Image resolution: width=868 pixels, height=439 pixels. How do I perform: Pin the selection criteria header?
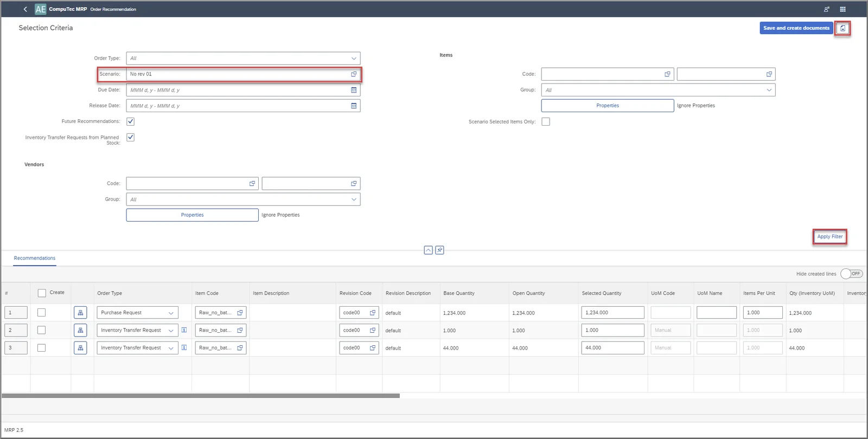click(x=439, y=250)
